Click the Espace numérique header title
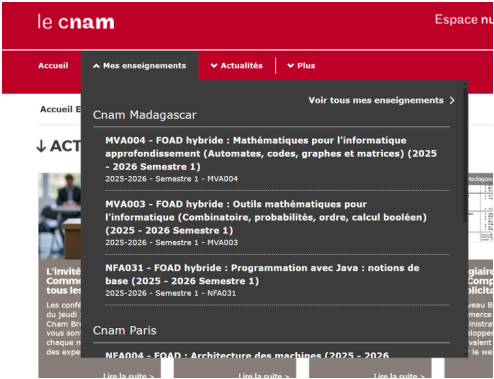494x379 pixels. pyautogui.click(x=464, y=20)
